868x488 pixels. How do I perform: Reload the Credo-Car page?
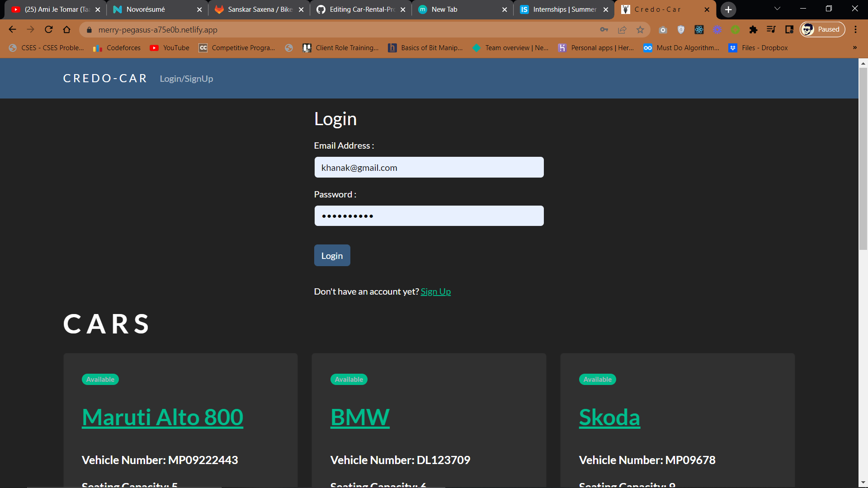click(x=48, y=29)
